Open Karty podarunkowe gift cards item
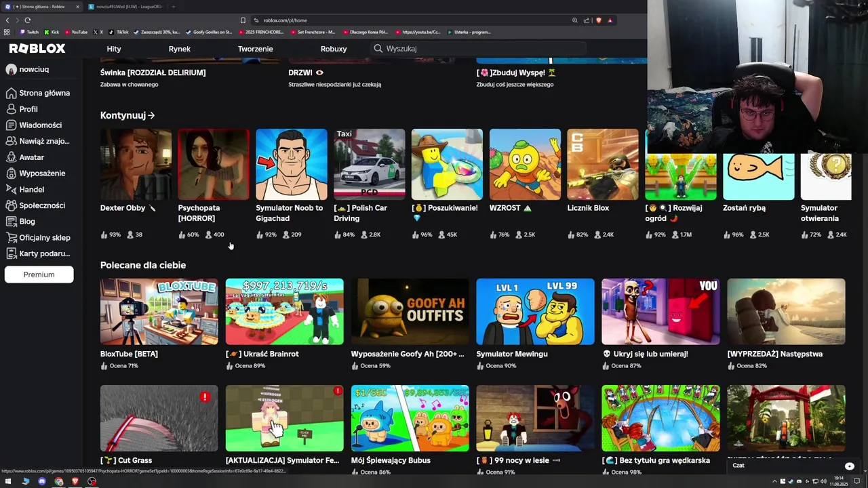The height and width of the screenshot is (488, 868). [38, 253]
